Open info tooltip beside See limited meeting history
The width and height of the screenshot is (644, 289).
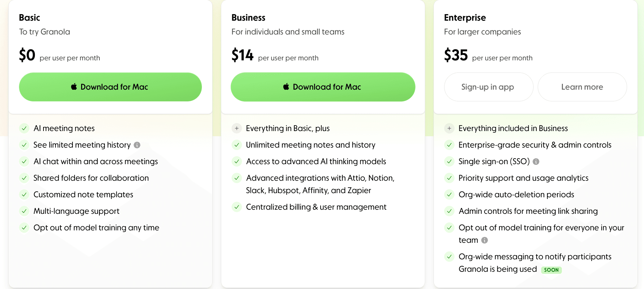[x=137, y=145]
